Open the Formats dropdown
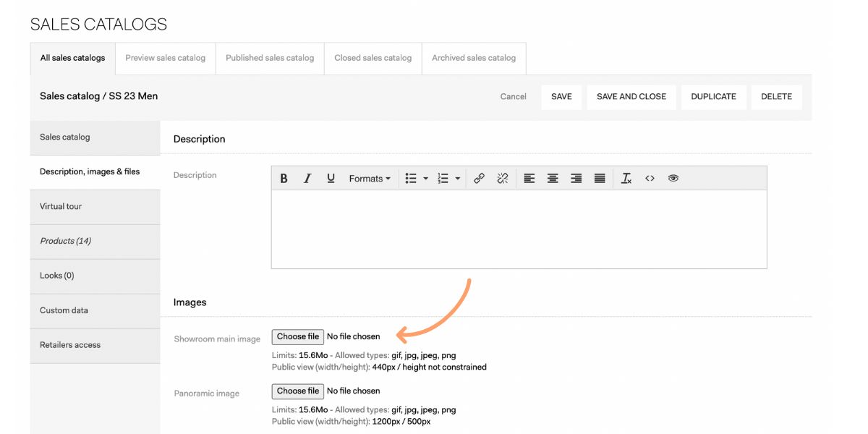The image size is (868, 434). click(369, 179)
